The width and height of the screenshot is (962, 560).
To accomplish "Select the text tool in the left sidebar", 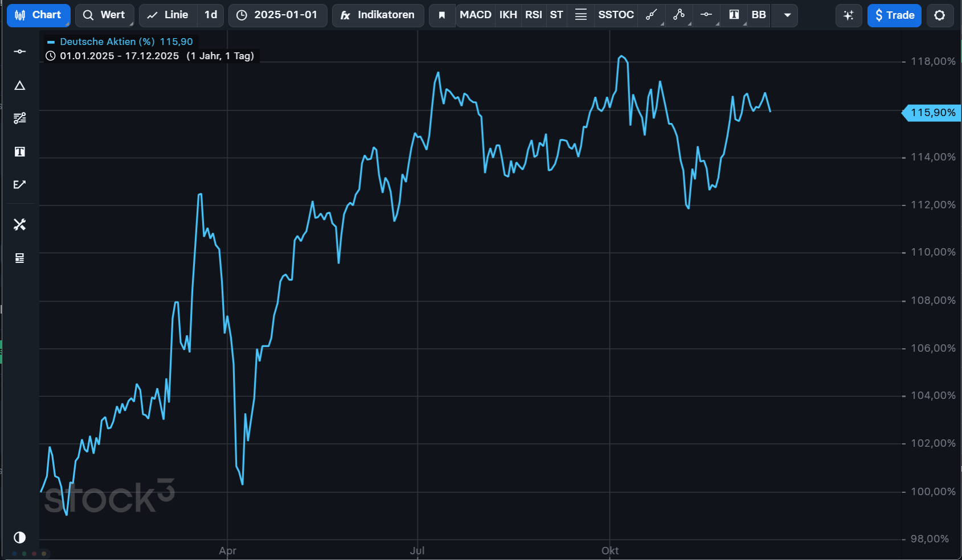I will (x=20, y=151).
